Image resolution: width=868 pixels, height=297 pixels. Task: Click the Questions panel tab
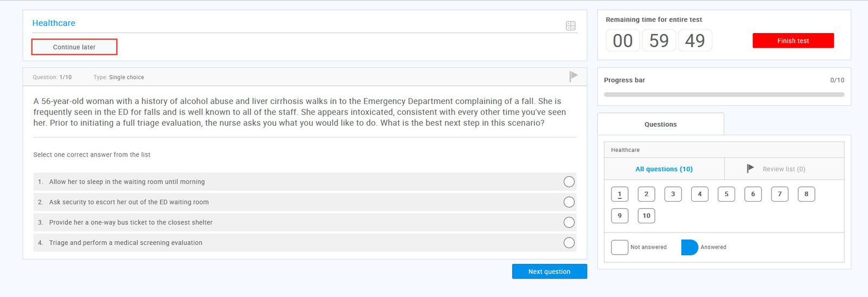(x=660, y=124)
